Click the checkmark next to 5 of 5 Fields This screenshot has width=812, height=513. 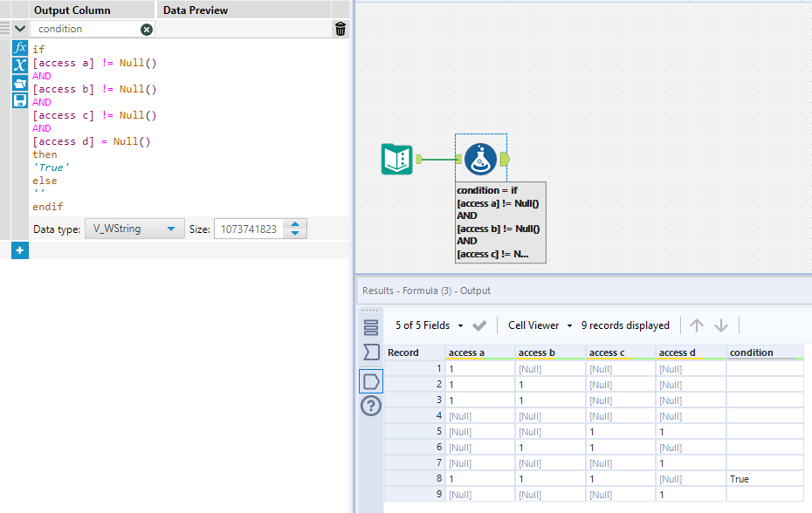[479, 325]
